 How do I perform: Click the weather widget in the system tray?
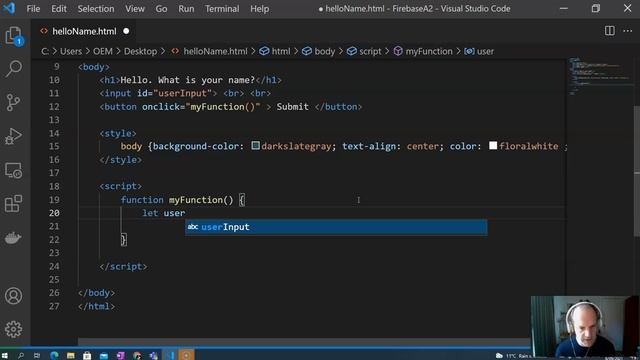tap(512, 356)
